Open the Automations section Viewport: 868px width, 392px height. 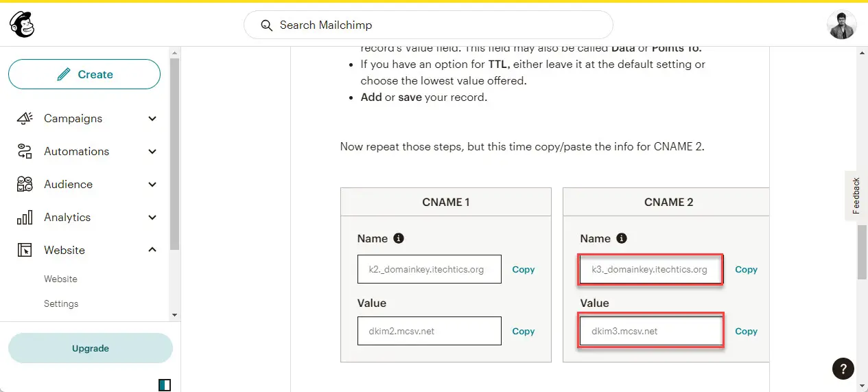(x=76, y=151)
